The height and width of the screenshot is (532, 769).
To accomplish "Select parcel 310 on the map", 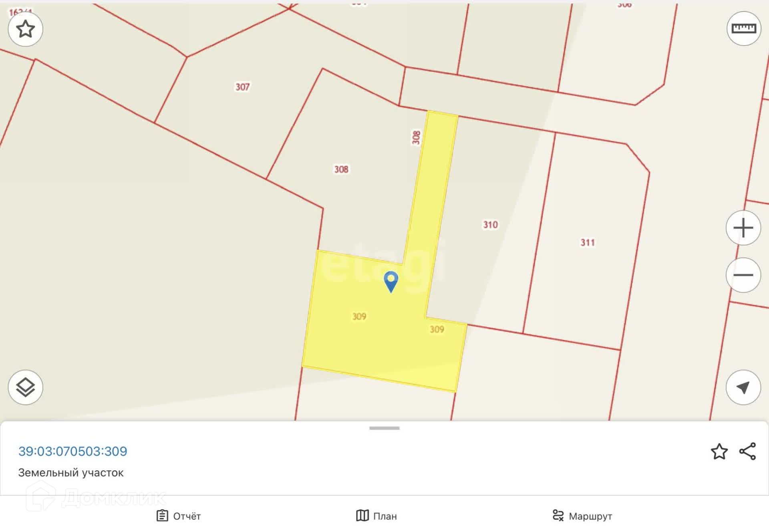I will coord(490,225).
